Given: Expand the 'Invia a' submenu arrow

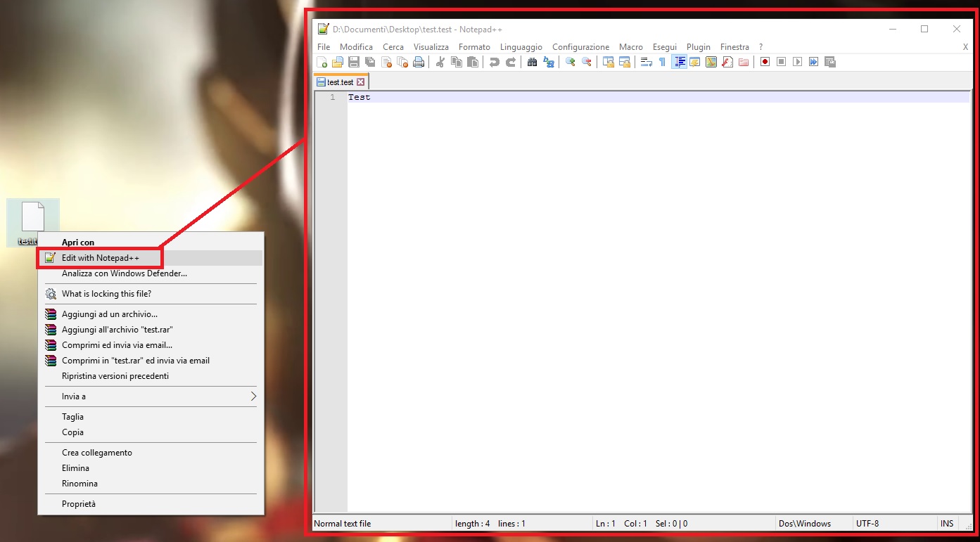Looking at the screenshot, I should point(253,396).
